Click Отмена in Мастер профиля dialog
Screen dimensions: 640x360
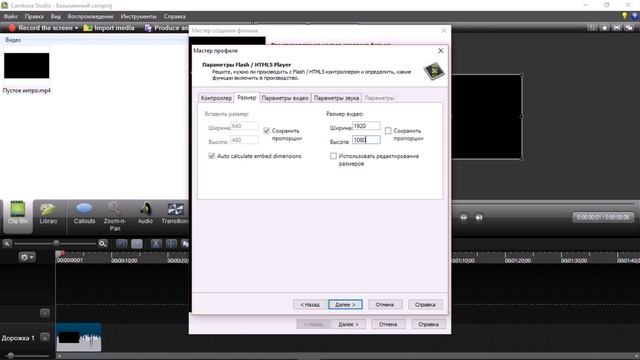pos(385,304)
